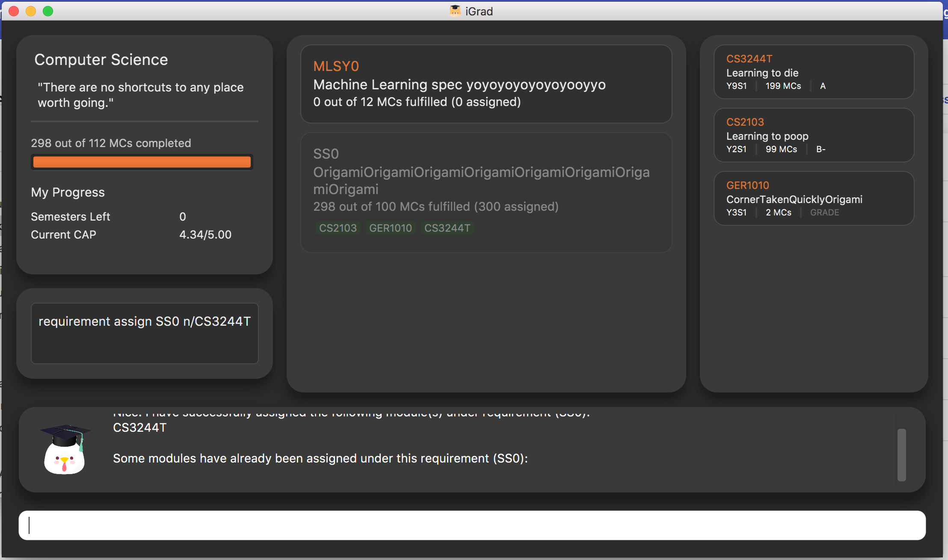The height and width of the screenshot is (560, 948).
Task: Select the MLSY0 requirement card
Action: (486, 84)
